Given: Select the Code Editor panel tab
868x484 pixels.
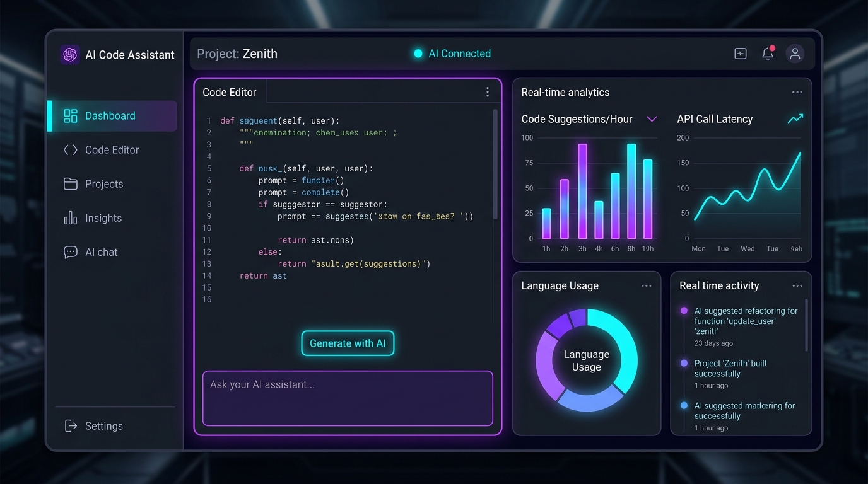Looking at the screenshot, I should click(x=230, y=92).
